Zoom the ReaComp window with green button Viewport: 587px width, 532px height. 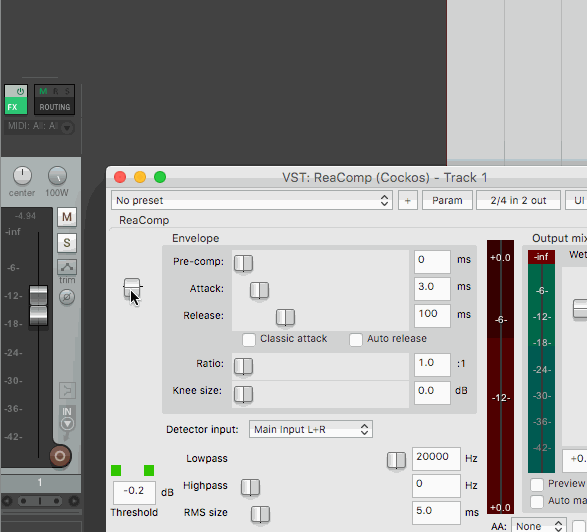coord(160,177)
